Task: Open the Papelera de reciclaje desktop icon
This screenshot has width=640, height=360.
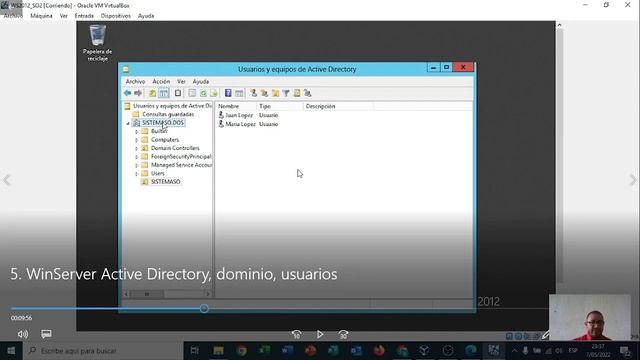Action: [98, 42]
